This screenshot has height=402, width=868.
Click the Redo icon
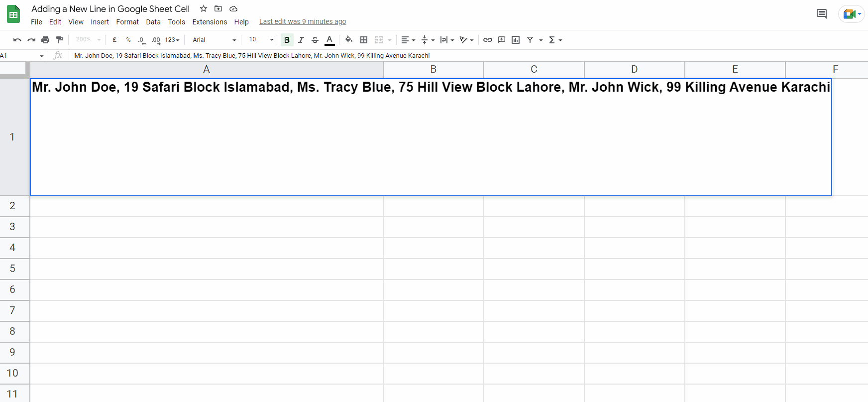[x=31, y=40]
